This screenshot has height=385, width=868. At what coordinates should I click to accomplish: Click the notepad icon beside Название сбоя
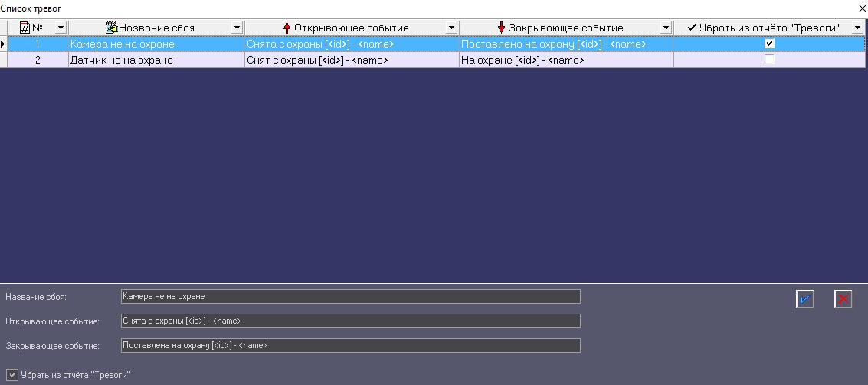click(111, 28)
